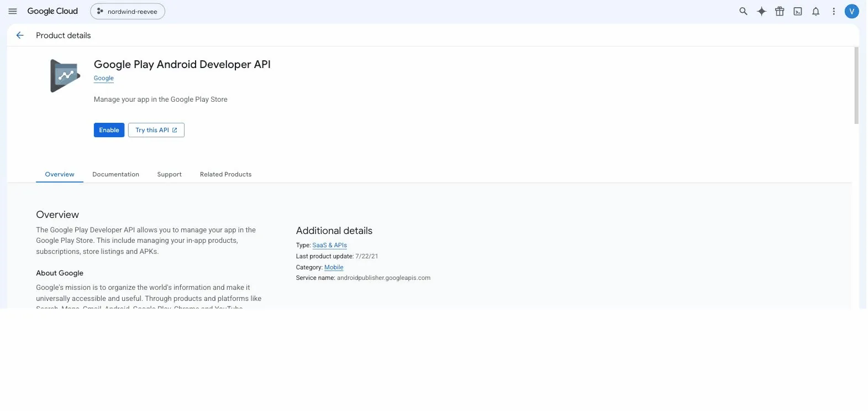The height and width of the screenshot is (411, 868).
Task: Select the Overview tab
Action: [60, 174]
